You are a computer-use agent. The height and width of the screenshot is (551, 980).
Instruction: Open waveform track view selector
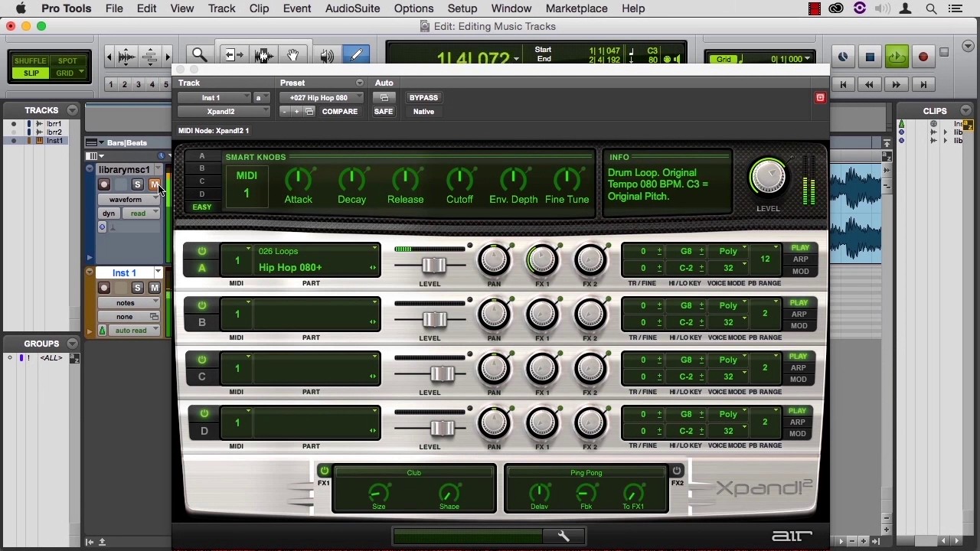point(129,200)
